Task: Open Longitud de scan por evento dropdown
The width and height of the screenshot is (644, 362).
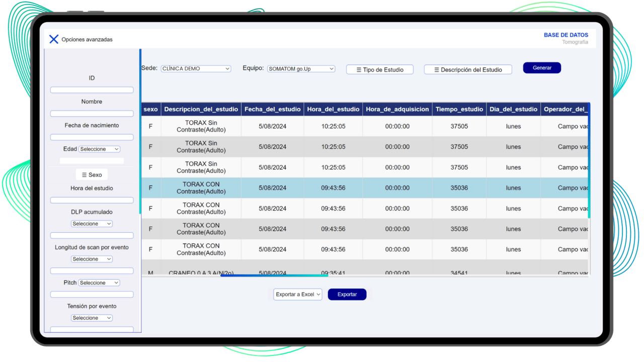Action: (x=92, y=259)
